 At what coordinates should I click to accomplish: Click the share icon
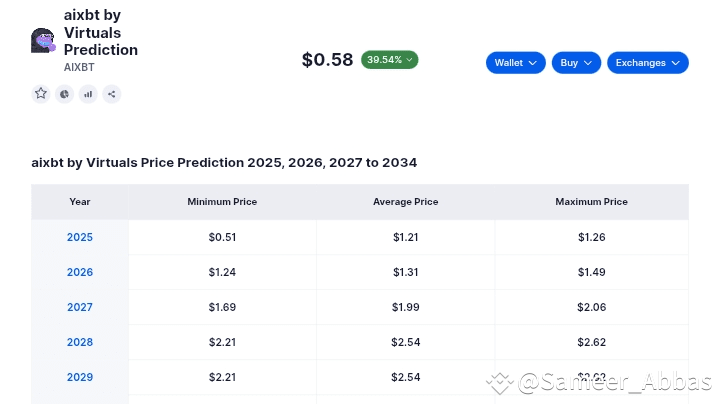tap(111, 94)
